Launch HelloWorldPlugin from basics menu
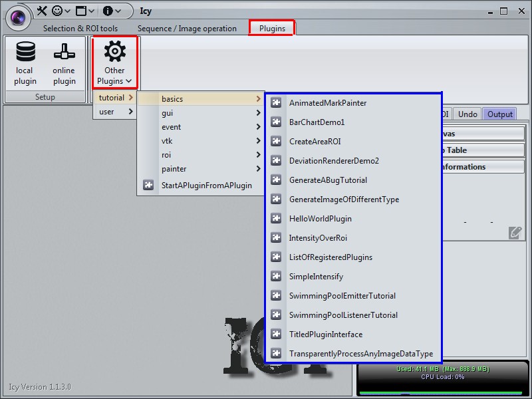Screen dimensions: 532x399 tap(354, 219)
